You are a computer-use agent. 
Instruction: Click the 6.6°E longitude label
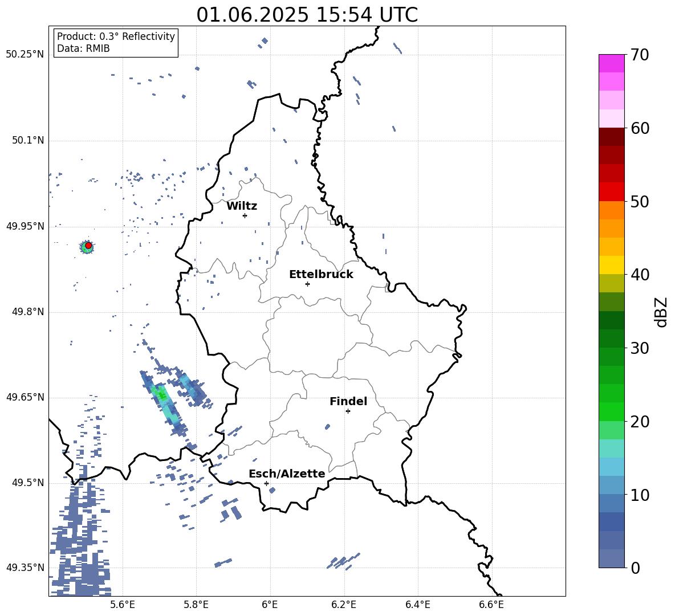(491, 605)
